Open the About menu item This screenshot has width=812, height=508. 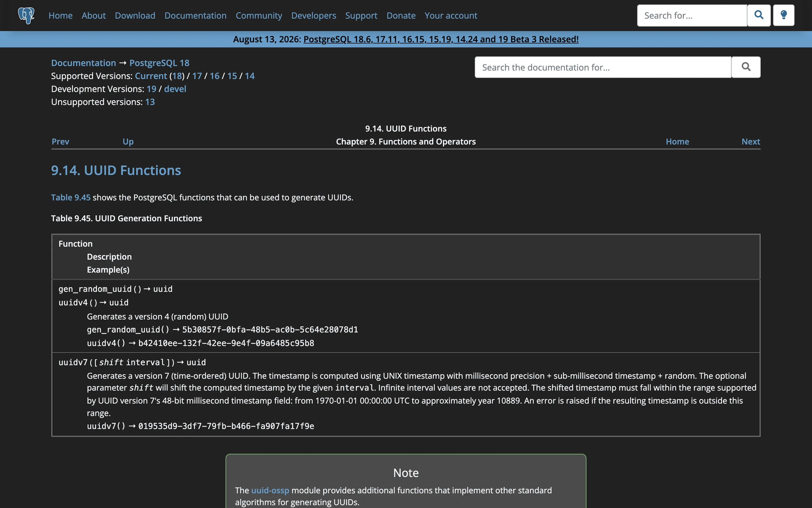(x=94, y=16)
